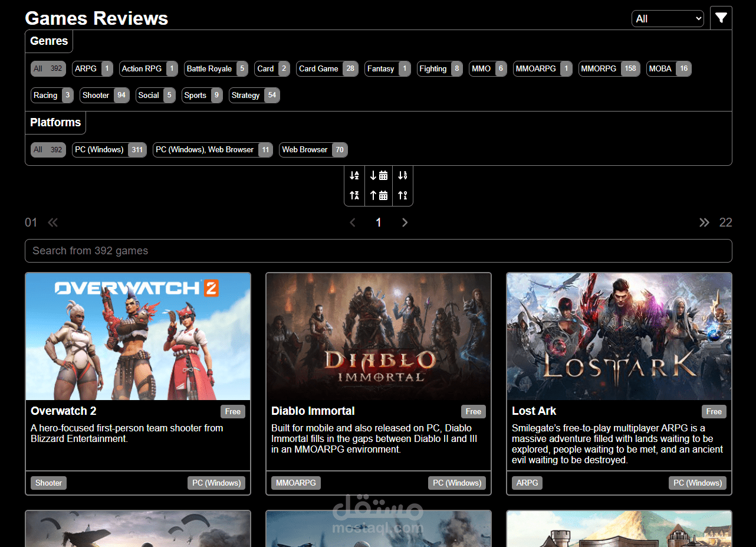Jump to last page via double-chevron icon
This screenshot has width=756, height=547.
(x=704, y=222)
